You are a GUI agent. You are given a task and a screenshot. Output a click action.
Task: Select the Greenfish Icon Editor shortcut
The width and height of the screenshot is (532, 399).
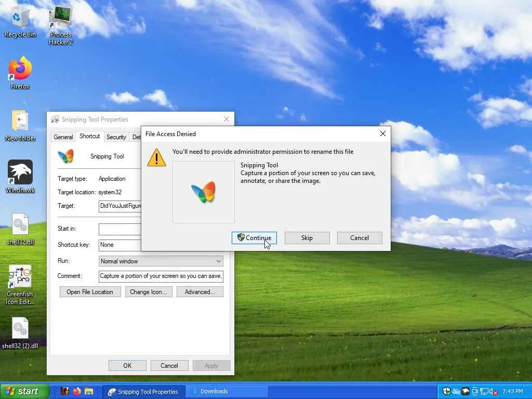20,285
